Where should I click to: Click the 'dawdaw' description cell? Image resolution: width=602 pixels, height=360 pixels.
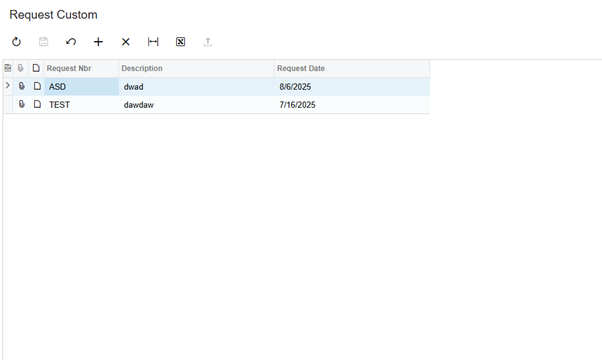(197, 105)
